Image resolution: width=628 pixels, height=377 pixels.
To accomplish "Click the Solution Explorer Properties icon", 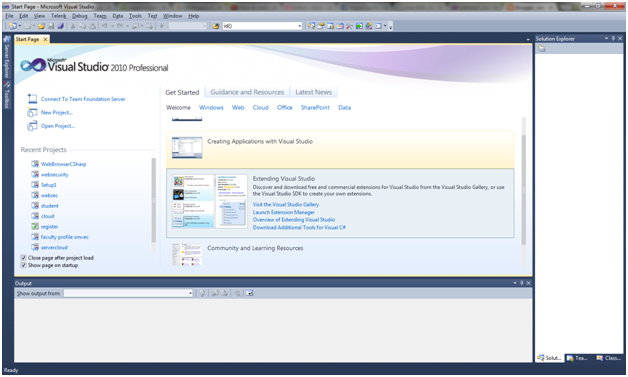I will [541, 49].
